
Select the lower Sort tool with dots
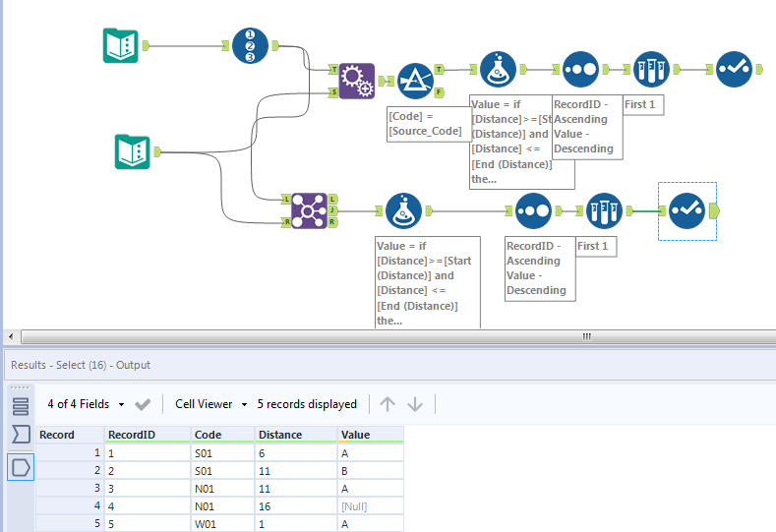(533, 210)
